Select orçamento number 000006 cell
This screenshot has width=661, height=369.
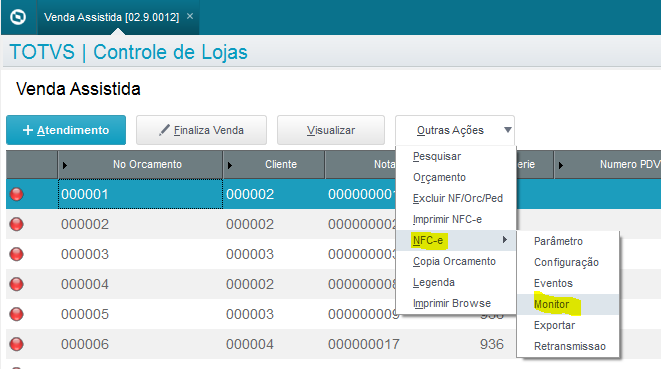click(140, 344)
